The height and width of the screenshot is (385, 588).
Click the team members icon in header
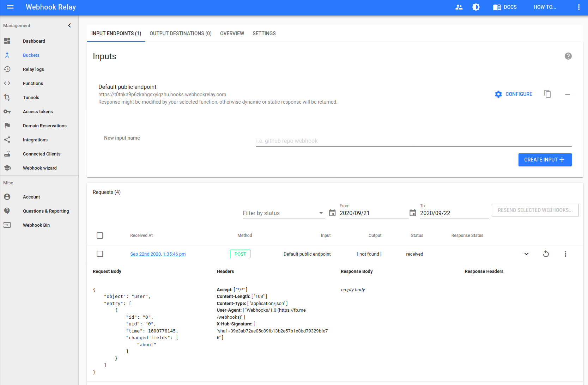tap(459, 7)
